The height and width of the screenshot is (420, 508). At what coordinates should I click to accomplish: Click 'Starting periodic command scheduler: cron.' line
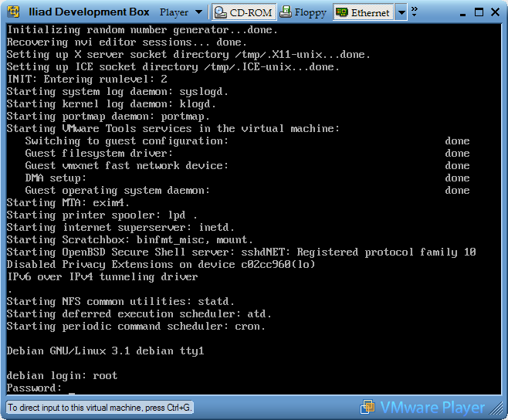(x=136, y=326)
